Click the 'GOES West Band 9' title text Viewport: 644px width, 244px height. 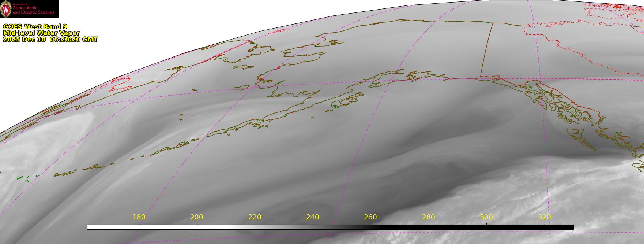pos(35,27)
